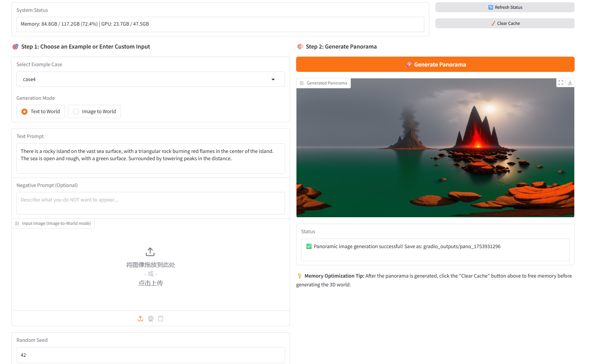Viewport: 593px width, 364px height.
Task: Click inside the Text Prompt textbox
Action: 150,158
